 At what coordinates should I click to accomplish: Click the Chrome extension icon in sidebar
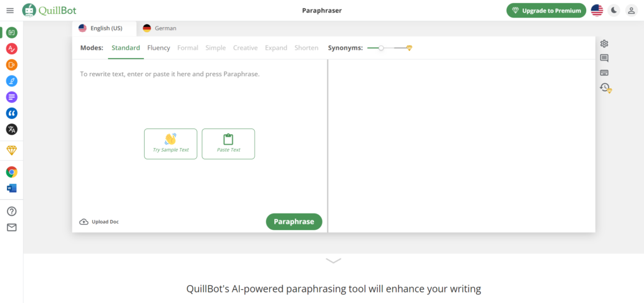11,172
